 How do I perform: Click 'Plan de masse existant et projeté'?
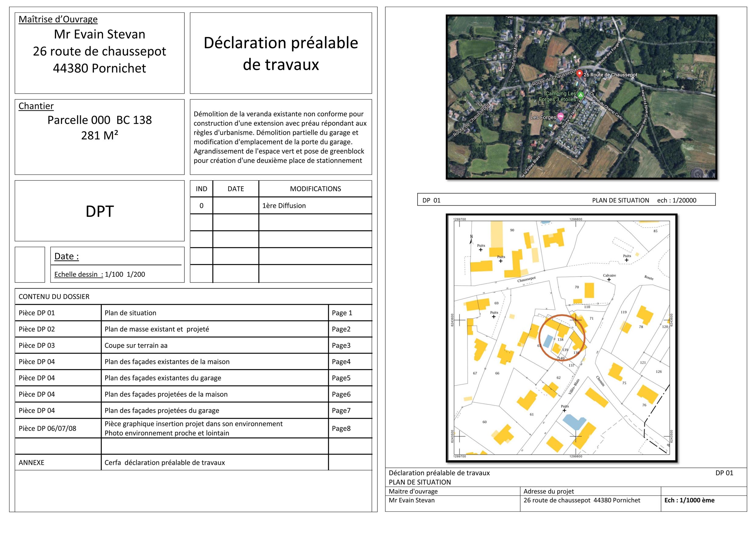157,329
